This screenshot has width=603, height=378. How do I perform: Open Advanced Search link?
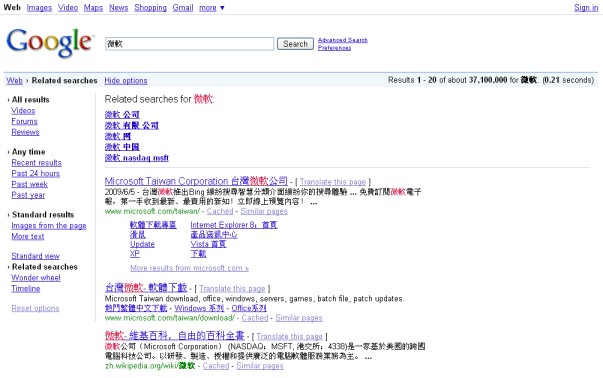pos(343,40)
